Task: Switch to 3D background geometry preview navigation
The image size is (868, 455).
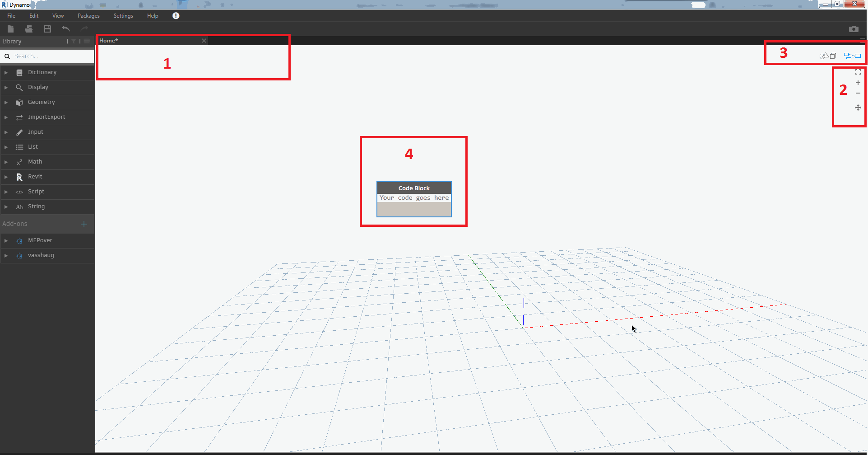Action: coord(828,56)
